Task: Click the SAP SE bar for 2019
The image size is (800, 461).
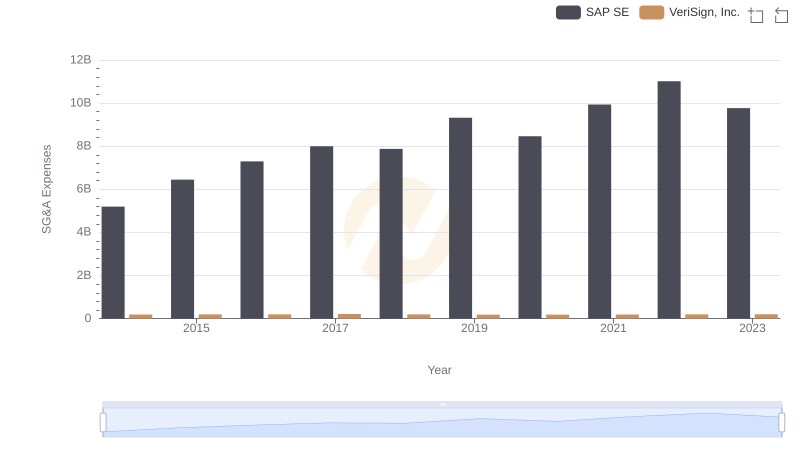Action: 460,218
